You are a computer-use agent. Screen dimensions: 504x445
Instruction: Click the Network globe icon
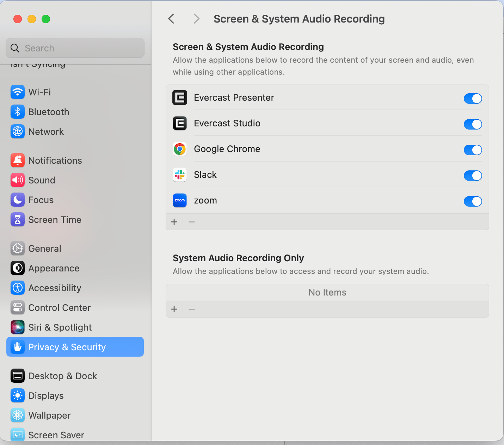point(18,132)
